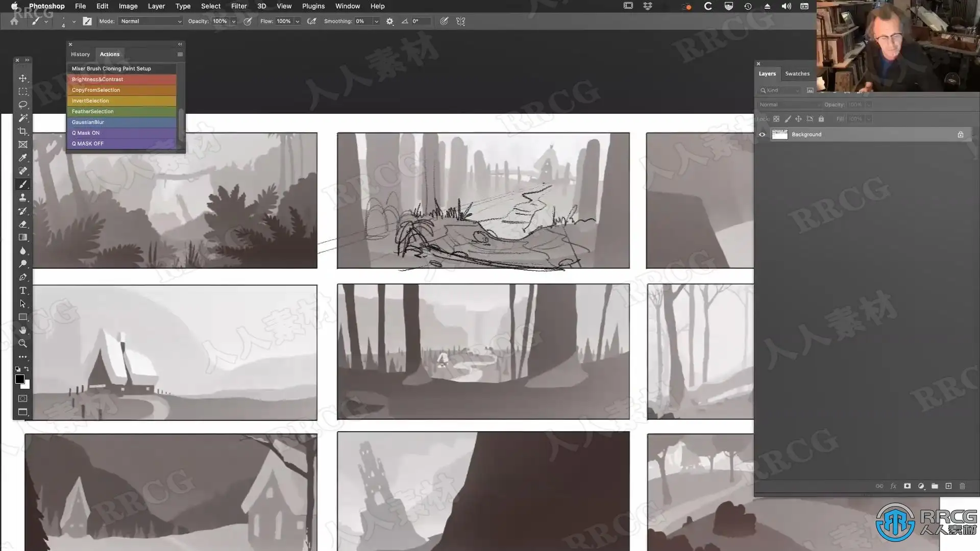Click the foreground color swatch

19,379
